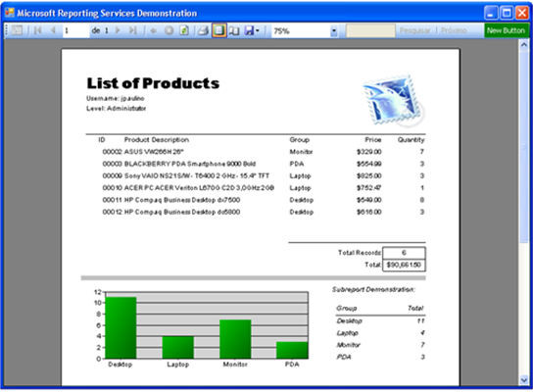Click the export save icon
Screen dimensions: 533x392
249,30
